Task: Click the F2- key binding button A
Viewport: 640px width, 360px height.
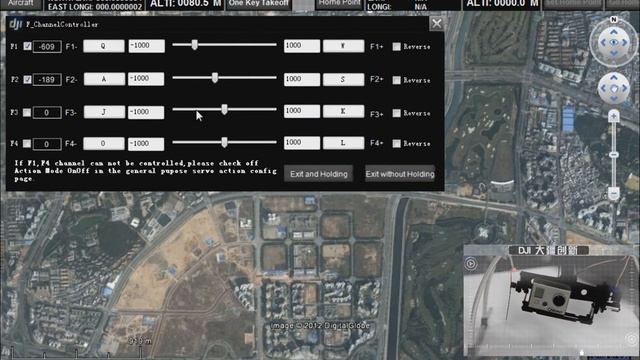Action: click(104, 79)
